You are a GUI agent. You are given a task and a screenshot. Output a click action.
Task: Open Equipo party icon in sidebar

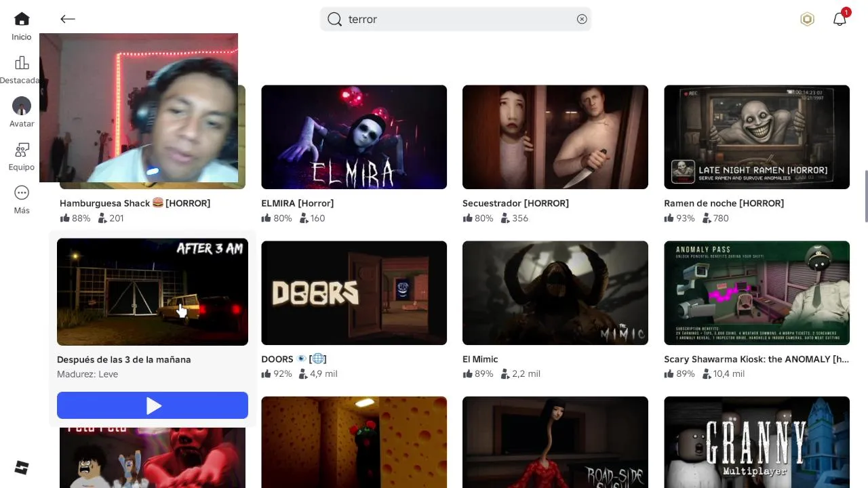click(x=22, y=150)
